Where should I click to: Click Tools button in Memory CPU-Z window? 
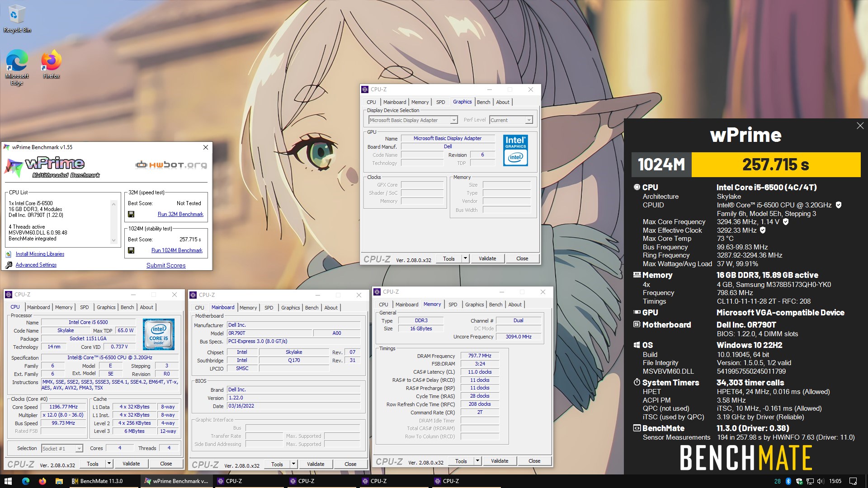tap(461, 461)
